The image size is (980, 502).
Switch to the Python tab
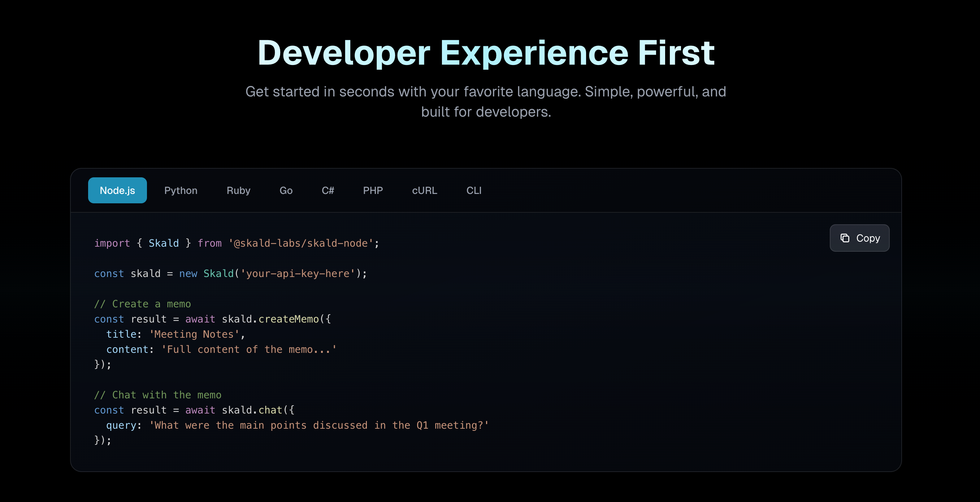[181, 190]
